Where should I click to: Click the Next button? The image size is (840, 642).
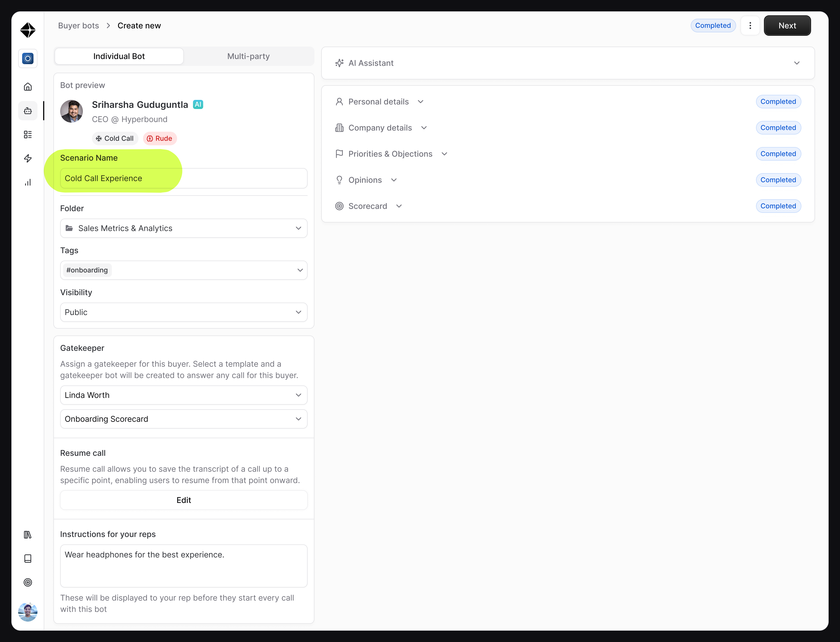pos(787,26)
